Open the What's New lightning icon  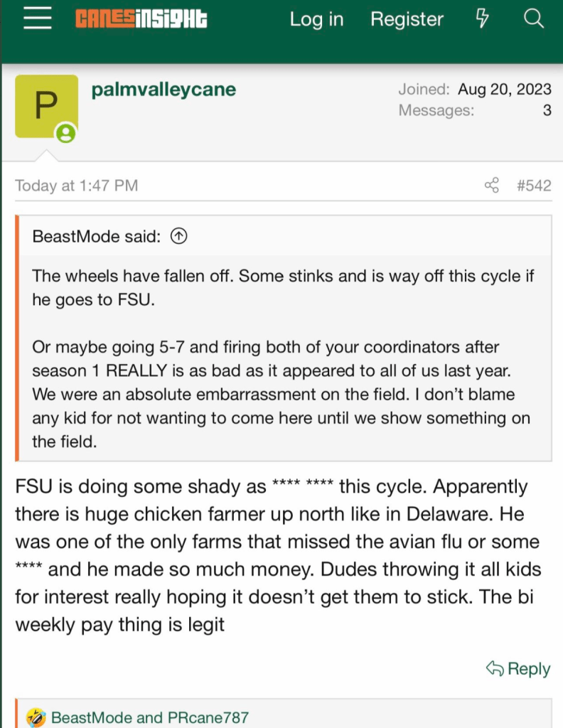[482, 19]
